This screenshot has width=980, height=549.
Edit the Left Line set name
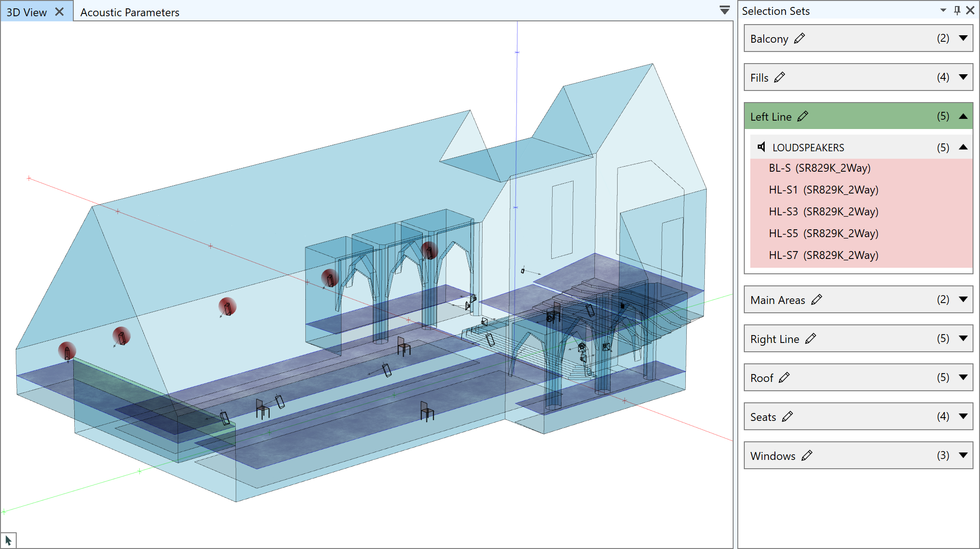[803, 116]
